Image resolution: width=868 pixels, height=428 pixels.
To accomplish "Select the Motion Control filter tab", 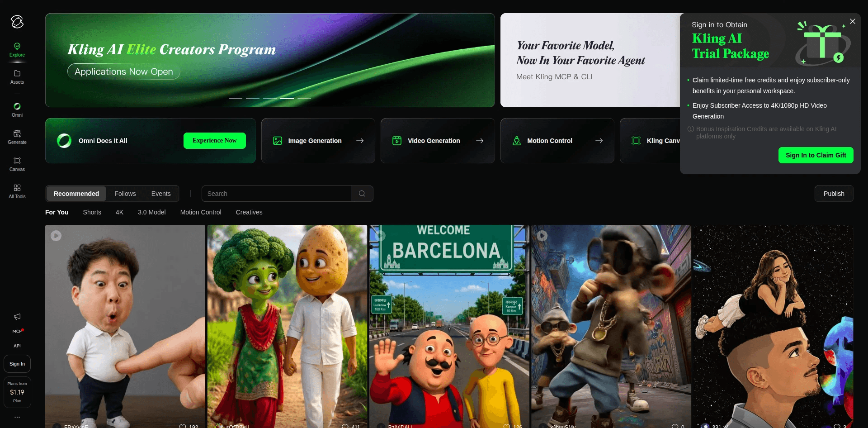I will [x=201, y=212].
